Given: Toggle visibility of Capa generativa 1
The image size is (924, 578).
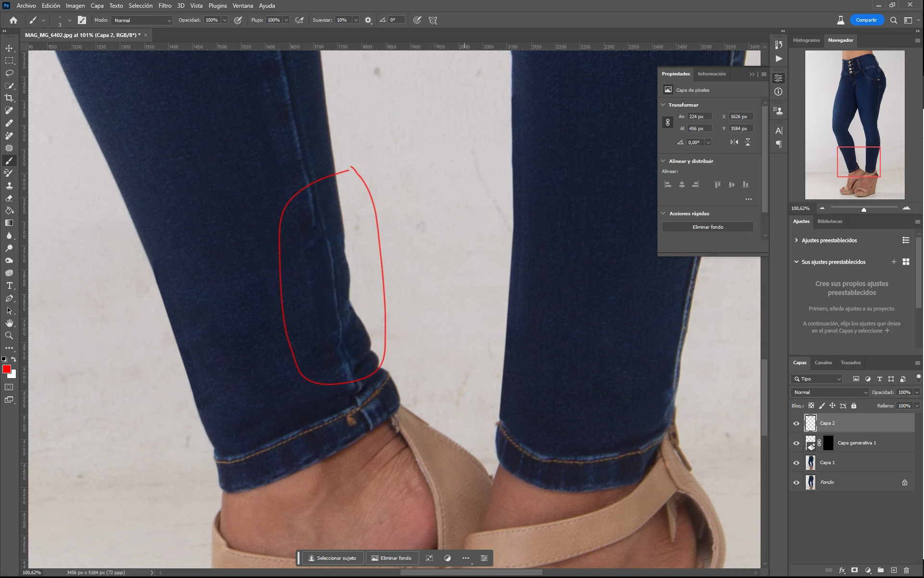Looking at the screenshot, I should point(796,443).
